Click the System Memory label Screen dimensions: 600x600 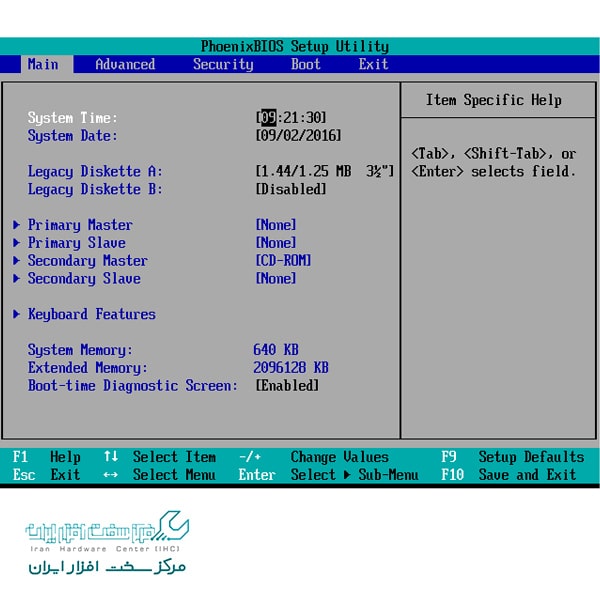80,350
